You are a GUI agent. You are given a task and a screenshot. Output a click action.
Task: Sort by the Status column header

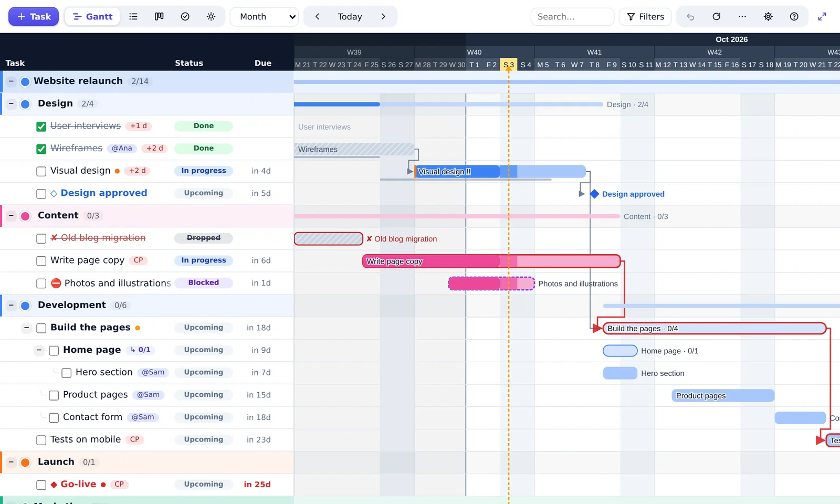[189, 63]
